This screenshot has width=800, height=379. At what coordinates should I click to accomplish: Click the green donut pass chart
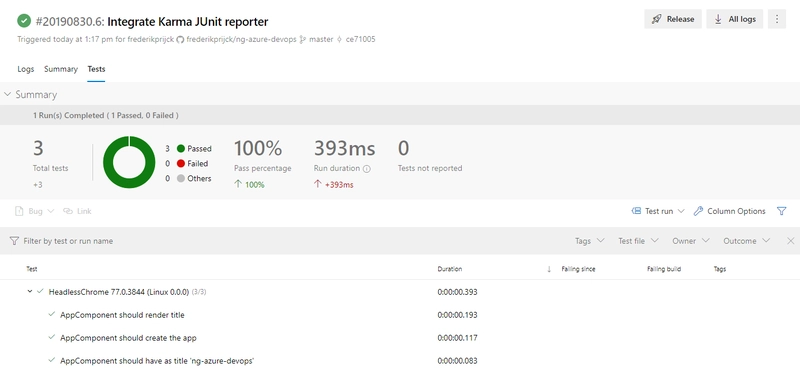129,162
